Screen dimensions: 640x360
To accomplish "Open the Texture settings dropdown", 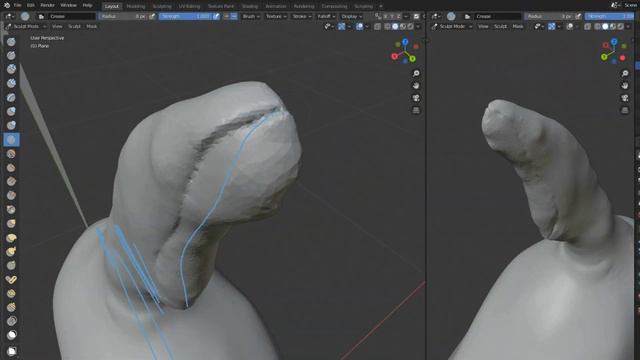I will point(276,16).
